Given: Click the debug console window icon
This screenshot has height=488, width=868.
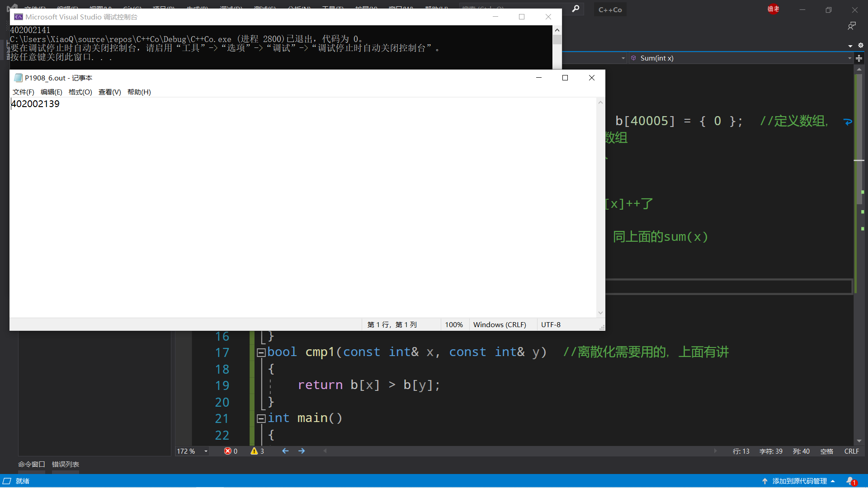Looking at the screenshot, I should tap(19, 17).
